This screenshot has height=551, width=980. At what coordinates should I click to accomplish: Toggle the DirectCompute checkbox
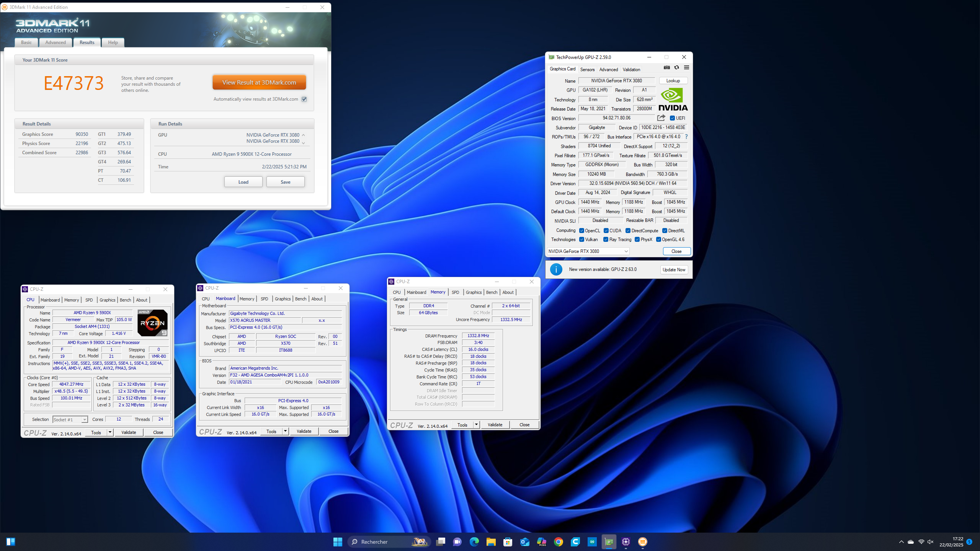pos(628,231)
